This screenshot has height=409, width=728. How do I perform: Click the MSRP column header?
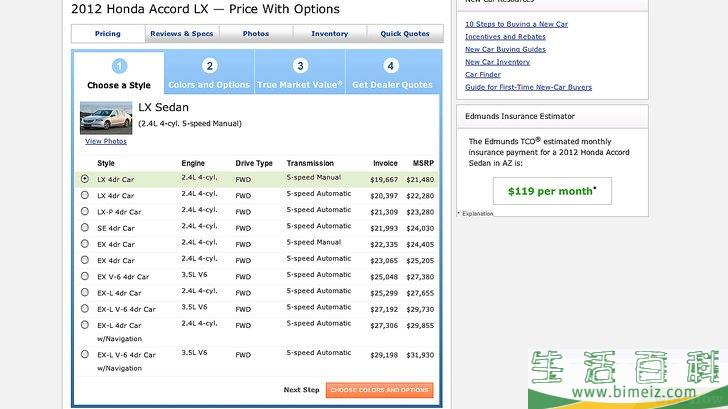(423, 163)
